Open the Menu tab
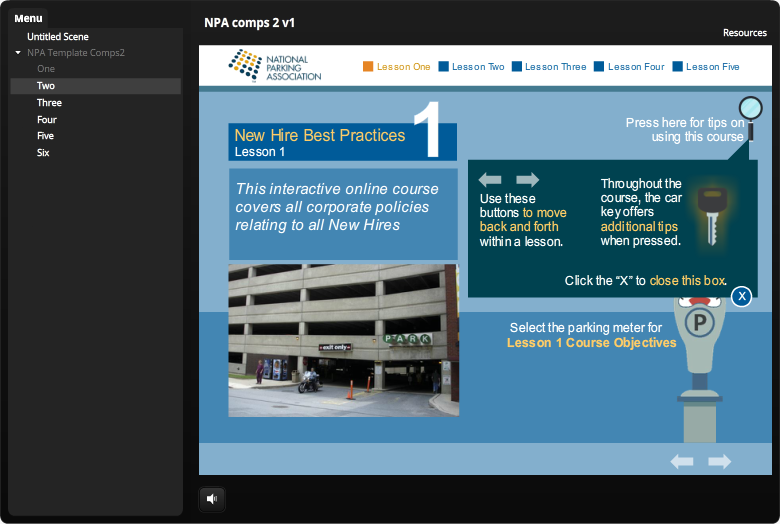 [x=28, y=18]
